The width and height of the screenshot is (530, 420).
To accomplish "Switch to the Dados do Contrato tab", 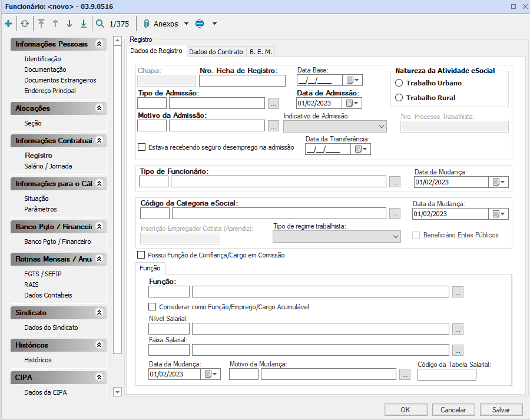I will point(216,52).
